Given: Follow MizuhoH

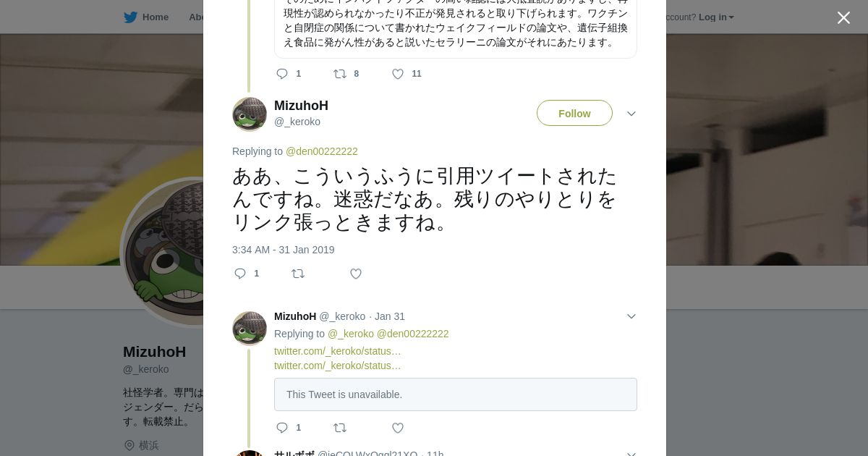Looking at the screenshot, I should [x=574, y=114].
